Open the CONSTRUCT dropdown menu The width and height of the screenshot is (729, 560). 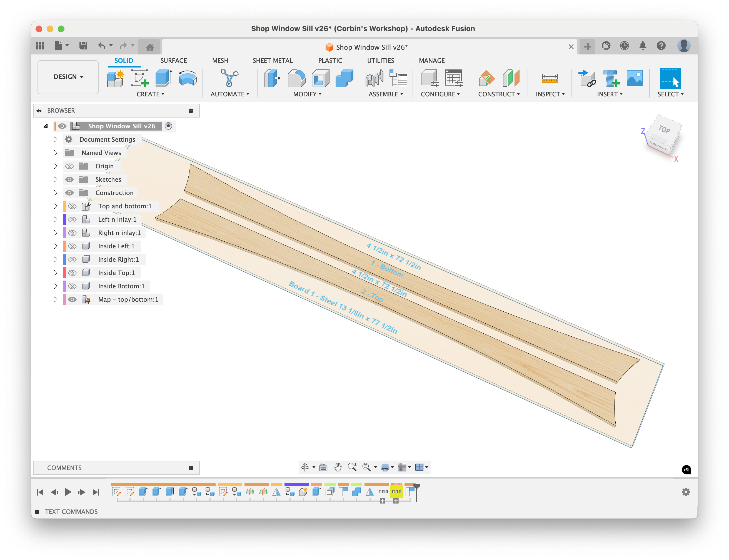click(499, 94)
